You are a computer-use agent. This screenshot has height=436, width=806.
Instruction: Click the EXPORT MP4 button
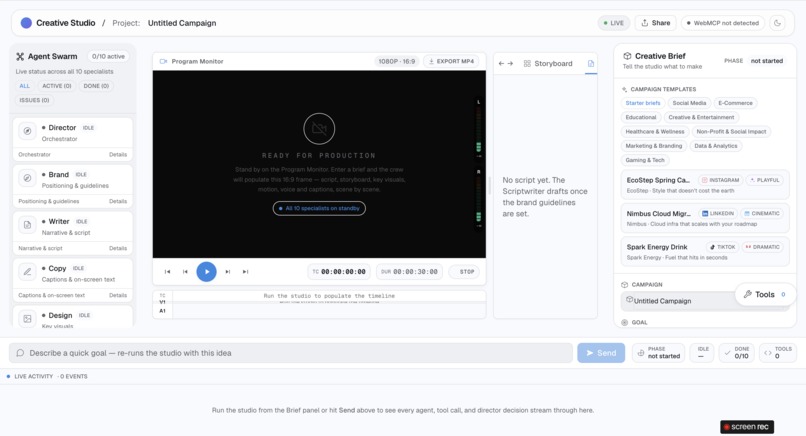tap(451, 61)
